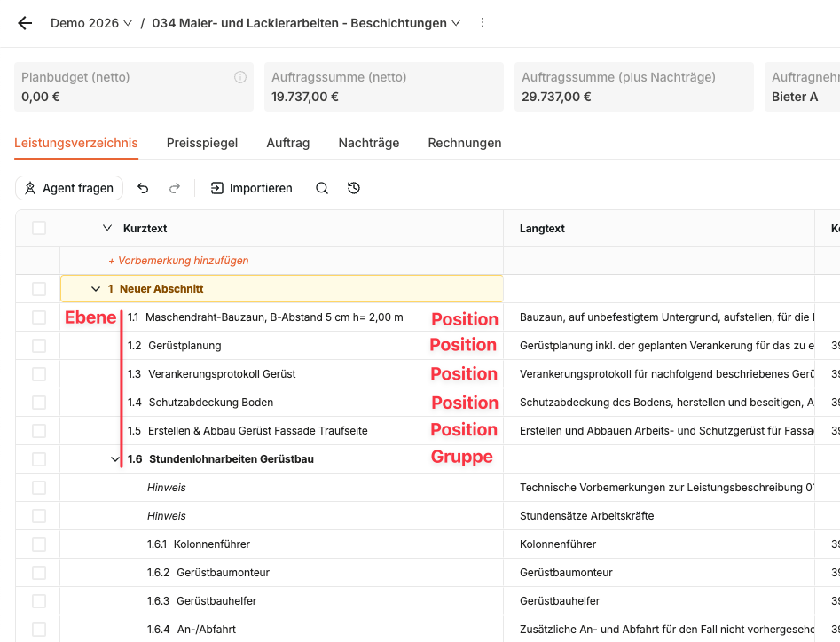Show the Planbudget info icon
The image size is (840, 642).
click(240, 77)
